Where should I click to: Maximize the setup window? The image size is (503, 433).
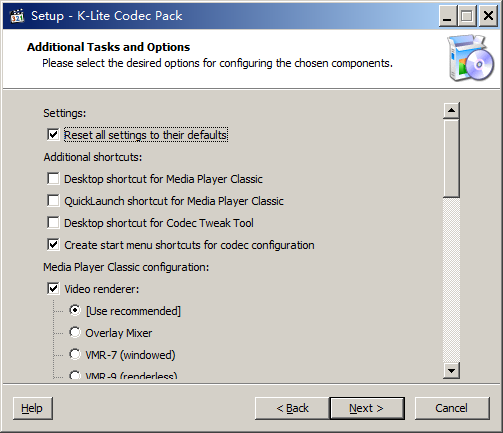tap(467, 16)
